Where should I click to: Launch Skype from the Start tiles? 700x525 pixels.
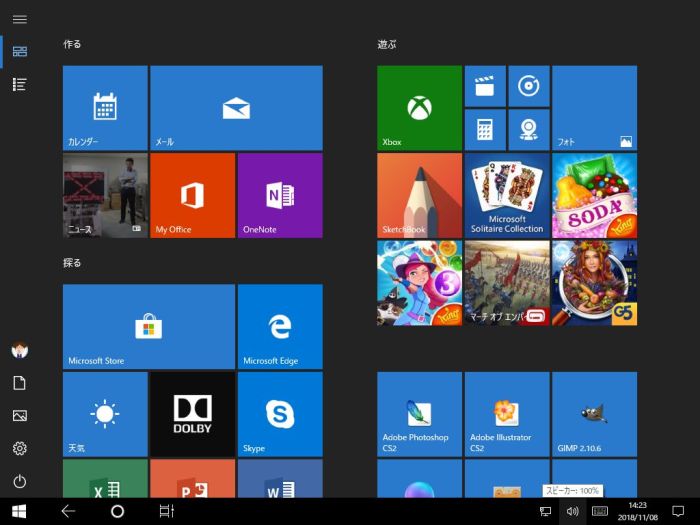click(x=279, y=414)
